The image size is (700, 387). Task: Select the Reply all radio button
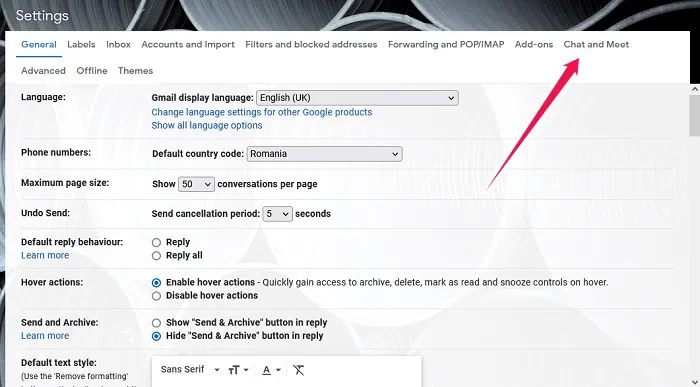156,256
